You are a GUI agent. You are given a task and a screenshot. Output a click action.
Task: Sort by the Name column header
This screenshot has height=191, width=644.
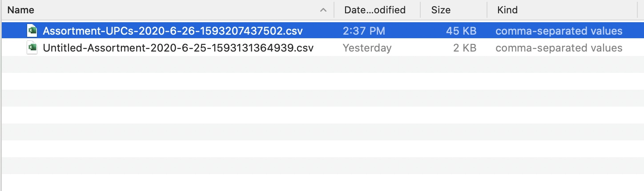click(x=21, y=10)
